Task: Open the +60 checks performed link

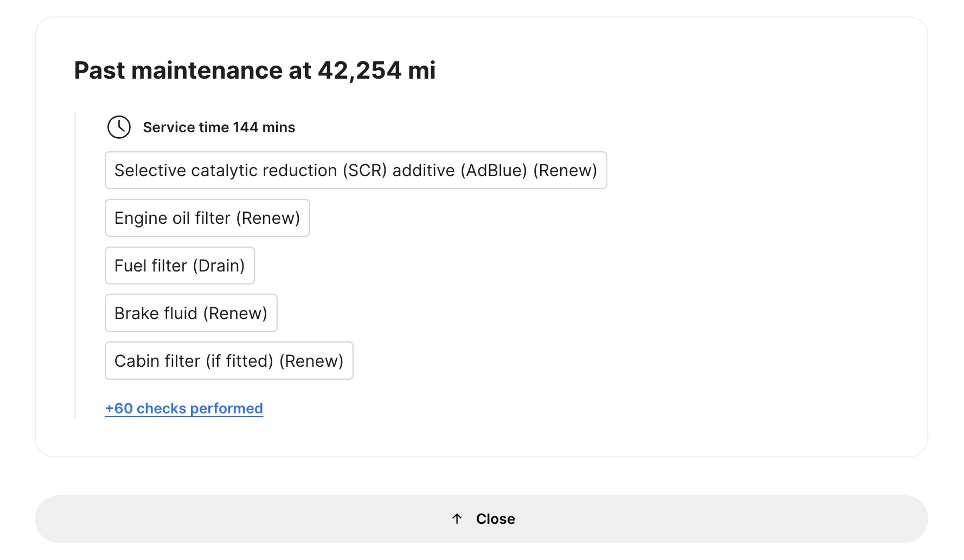Action: (x=184, y=408)
